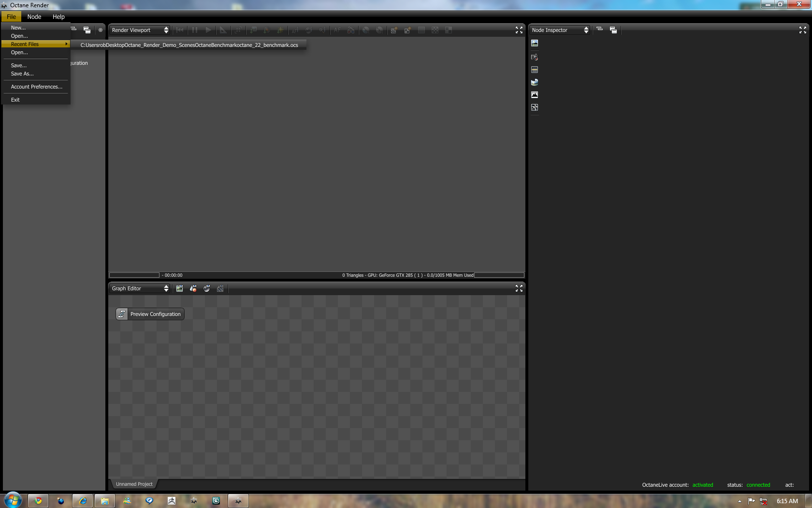Click the half-checker square viewport icon
Image resolution: width=812 pixels, height=508 pixels.
pos(449,30)
